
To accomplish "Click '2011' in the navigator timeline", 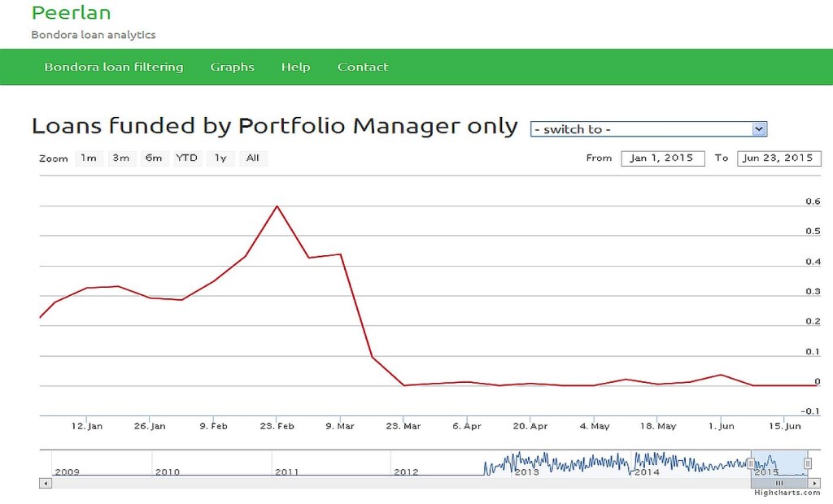I will tap(287, 471).
